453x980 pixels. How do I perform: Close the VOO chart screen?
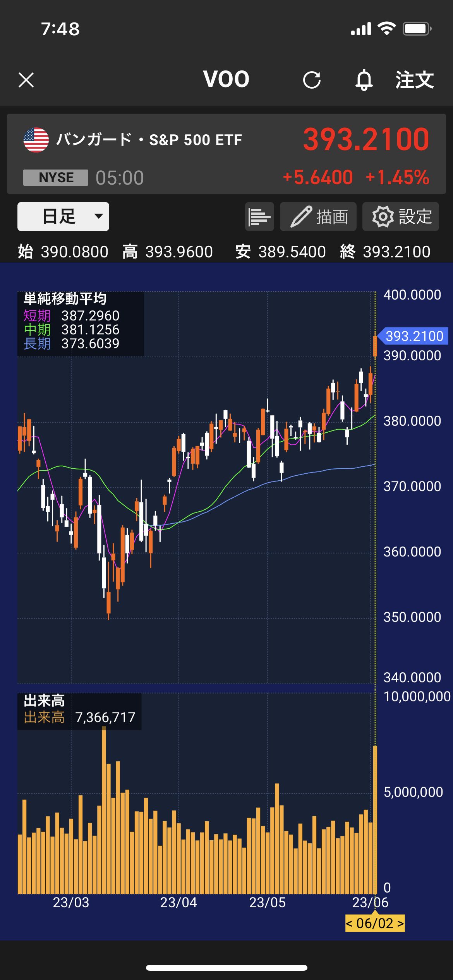(x=26, y=80)
